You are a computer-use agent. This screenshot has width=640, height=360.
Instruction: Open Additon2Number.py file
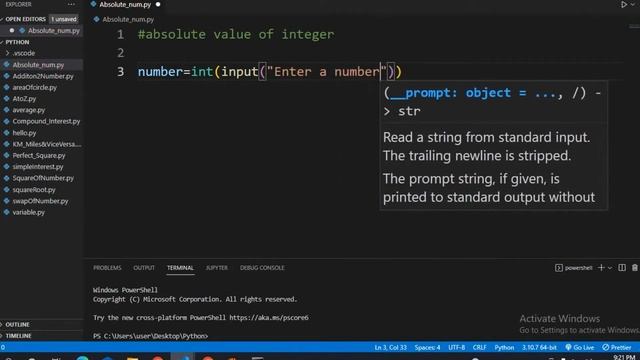[x=42, y=76]
